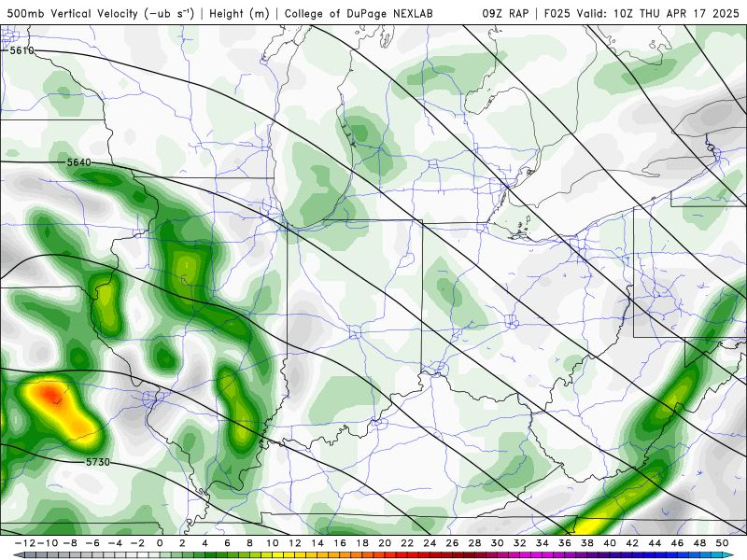Click the 36 color scale value
The image size is (747, 560).
[565, 543]
